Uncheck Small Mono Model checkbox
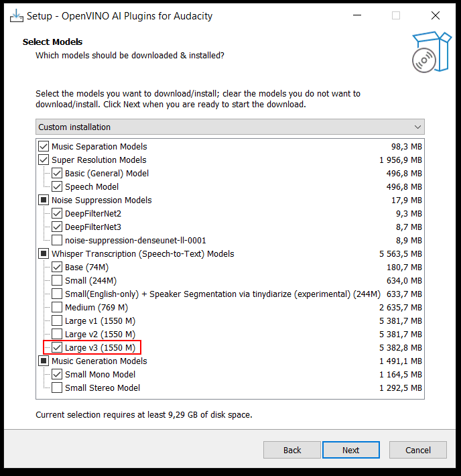 tap(57, 374)
